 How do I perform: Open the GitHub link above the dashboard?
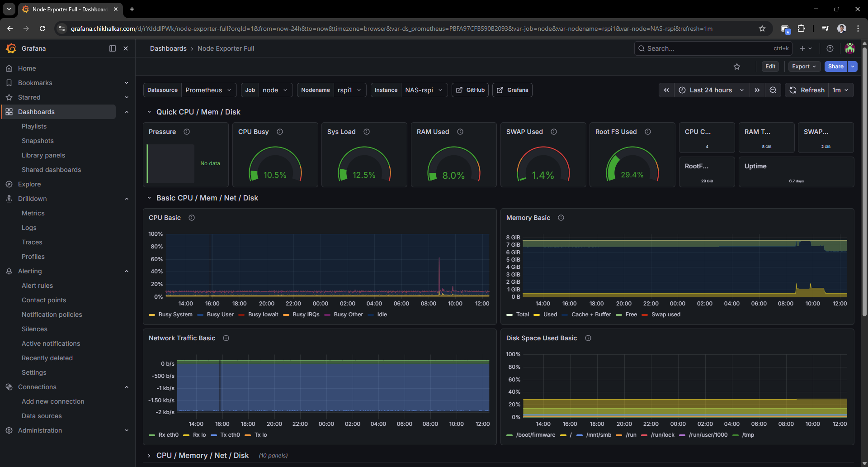[x=470, y=90]
